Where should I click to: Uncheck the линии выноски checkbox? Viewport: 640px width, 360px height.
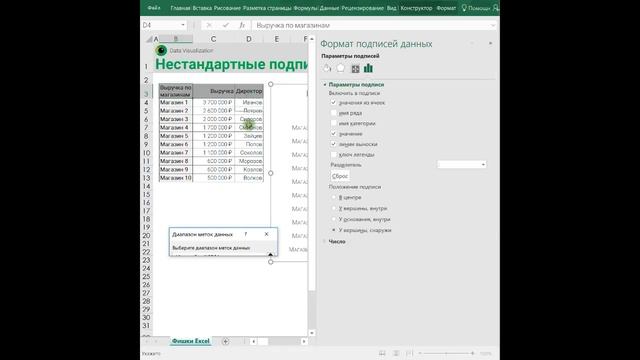(333, 144)
